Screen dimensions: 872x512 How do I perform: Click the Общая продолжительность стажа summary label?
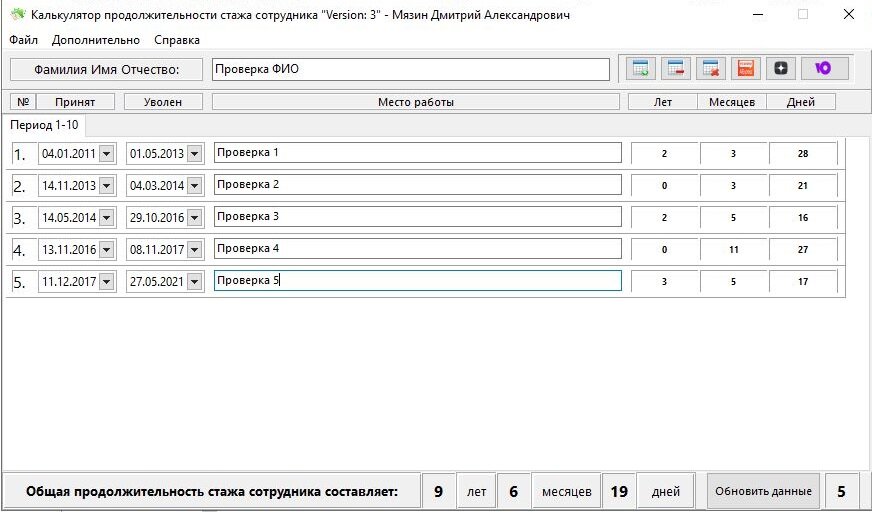(x=212, y=491)
